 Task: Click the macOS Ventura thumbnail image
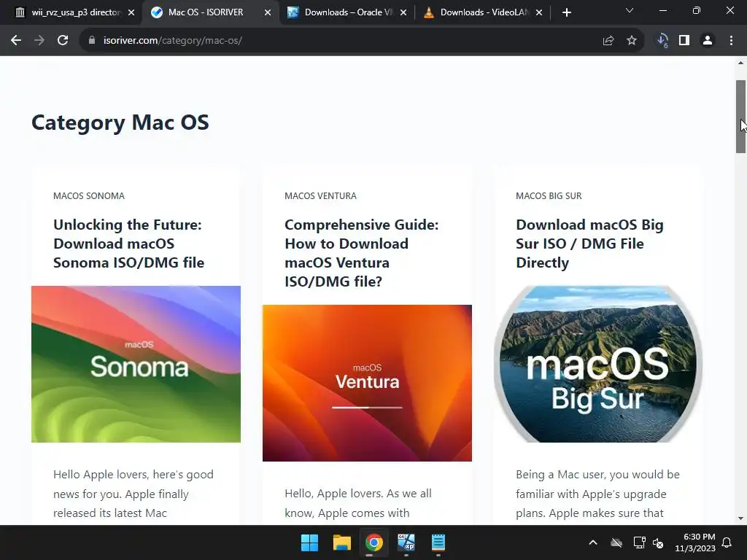click(368, 384)
